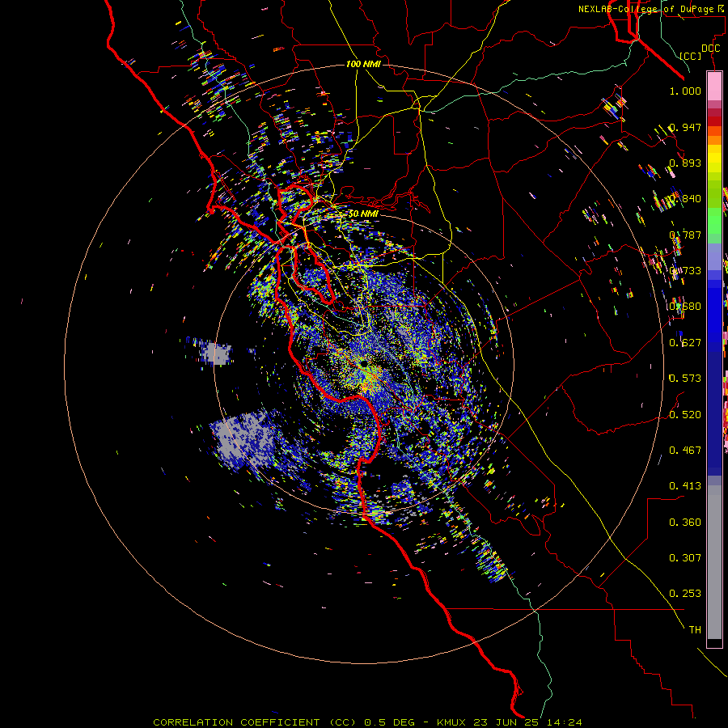Image resolution: width=728 pixels, height=728 pixels.
Task: Select the 0.680 scale value
Action: (x=685, y=307)
